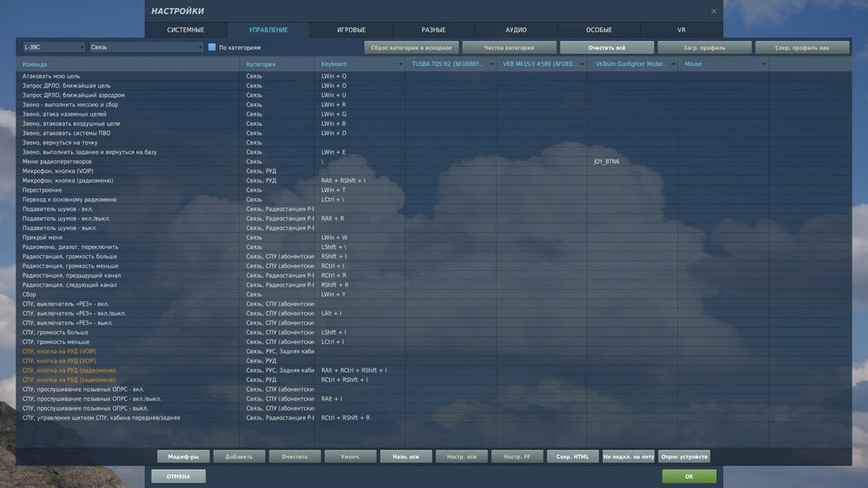
Task: Click the «Умолч.» default button
Action: click(x=351, y=457)
